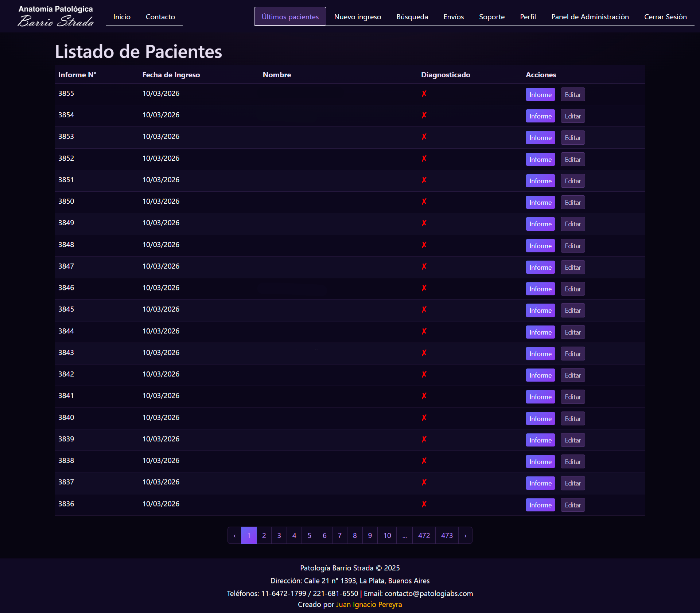The height and width of the screenshot is (613, 700).
Task: Open Informe for report 3855
Action: 540,94
